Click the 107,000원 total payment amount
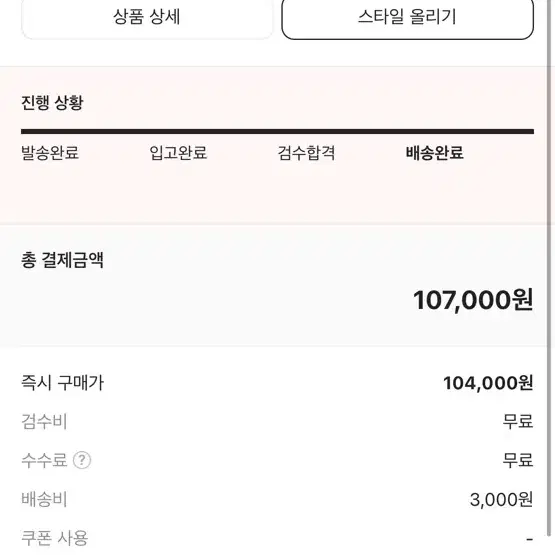 [x=473, y=300]
